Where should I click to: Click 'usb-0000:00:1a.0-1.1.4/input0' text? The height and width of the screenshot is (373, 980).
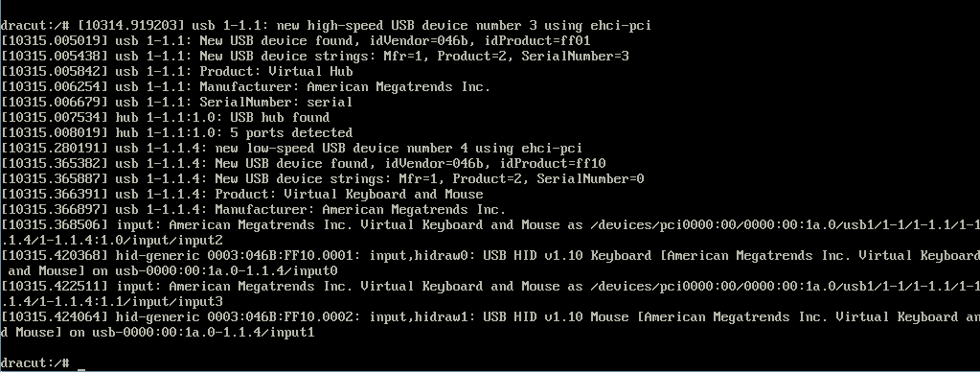point(227,271)
